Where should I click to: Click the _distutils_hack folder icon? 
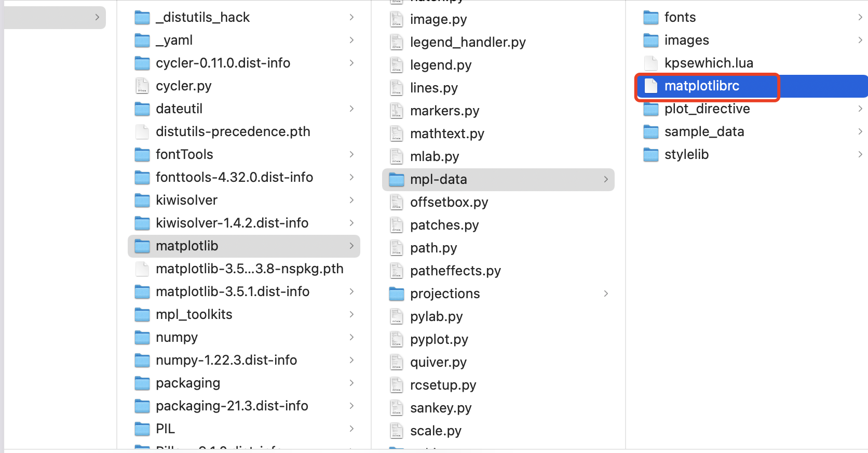(142, 18)
